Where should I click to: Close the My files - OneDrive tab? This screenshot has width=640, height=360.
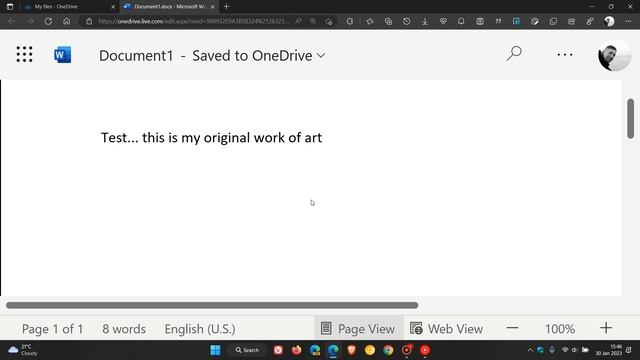[113, 7]
